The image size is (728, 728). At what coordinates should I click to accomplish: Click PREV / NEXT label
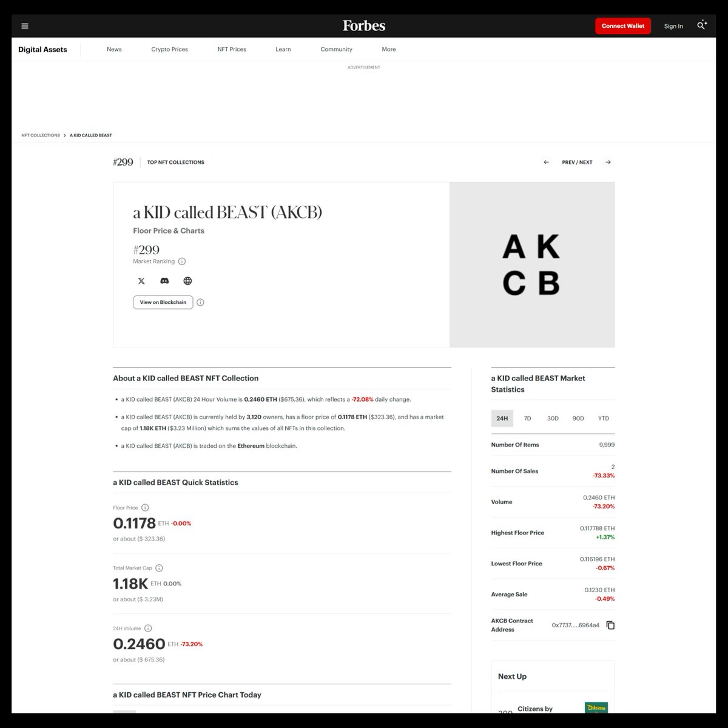pyautogui.click(x=577, y=162)
